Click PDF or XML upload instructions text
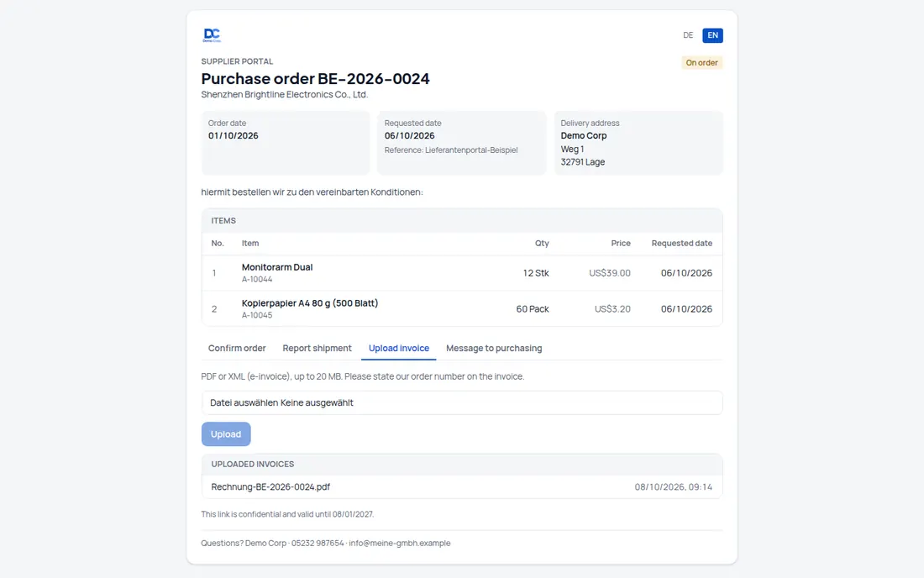The height and width of the screenshot is (578, 924). 362,376
